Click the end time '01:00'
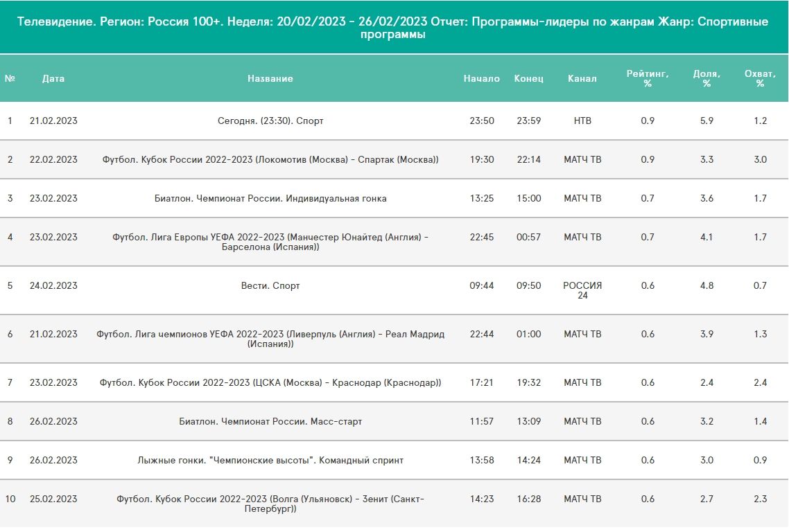Image resolution: width=789 pixels, height=532 pixels. (x=528, y=334)
